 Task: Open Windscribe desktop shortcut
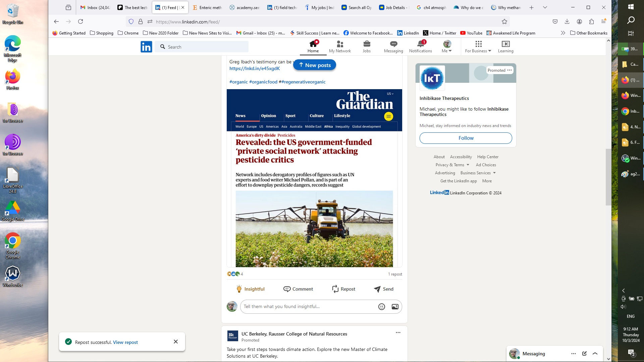12,276
